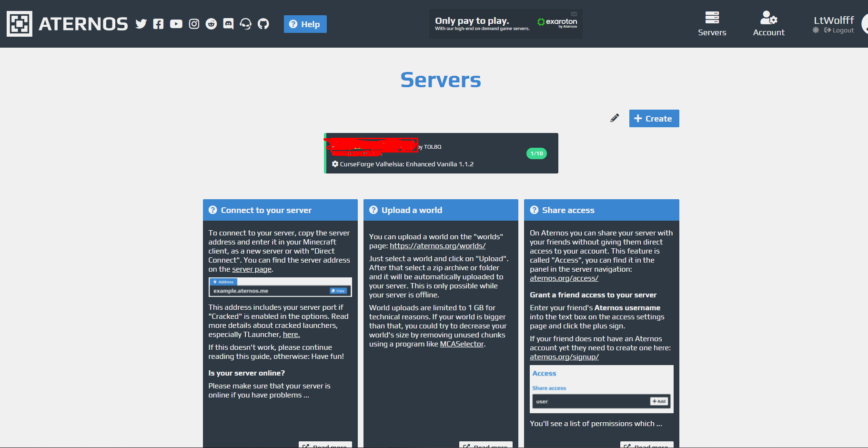Click question icon beside Connect to your server
This screenshot has width=868, height=448.
(213, 210)
